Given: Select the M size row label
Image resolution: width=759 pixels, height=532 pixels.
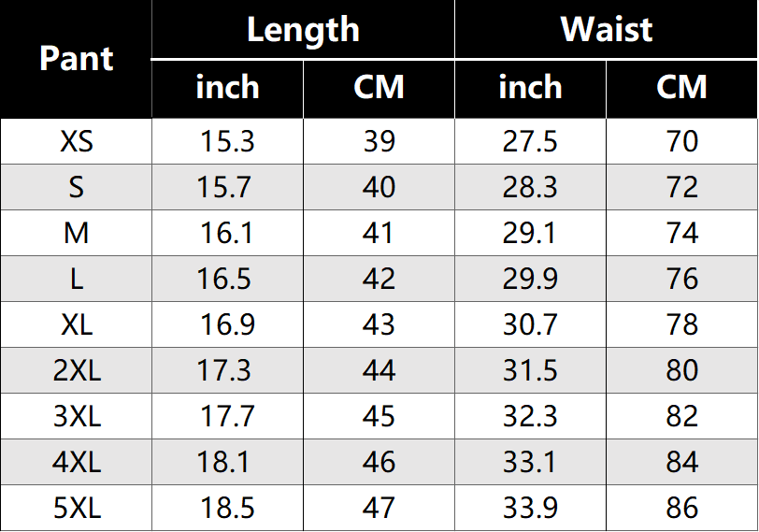Looking at the screenshot, I should [x=77, y=233].
